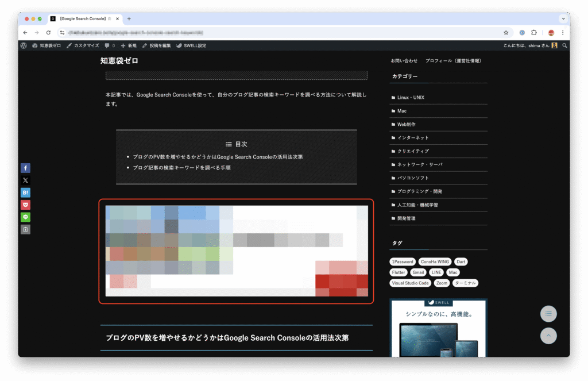This screenshot has height=381, width=588.
Task: Open the カスタマイズ admin bar item
Action: pyautogui.click(x=83, y=45)
